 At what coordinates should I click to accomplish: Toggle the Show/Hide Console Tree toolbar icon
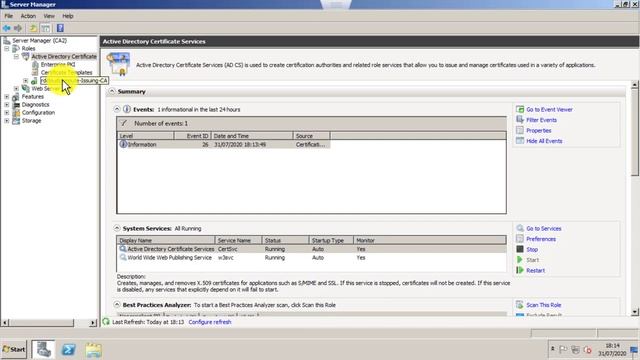(46, 28)
